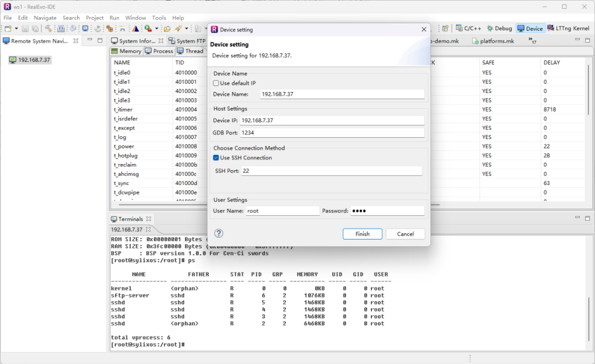Cancel the Device setting dialog

[405, 234]
